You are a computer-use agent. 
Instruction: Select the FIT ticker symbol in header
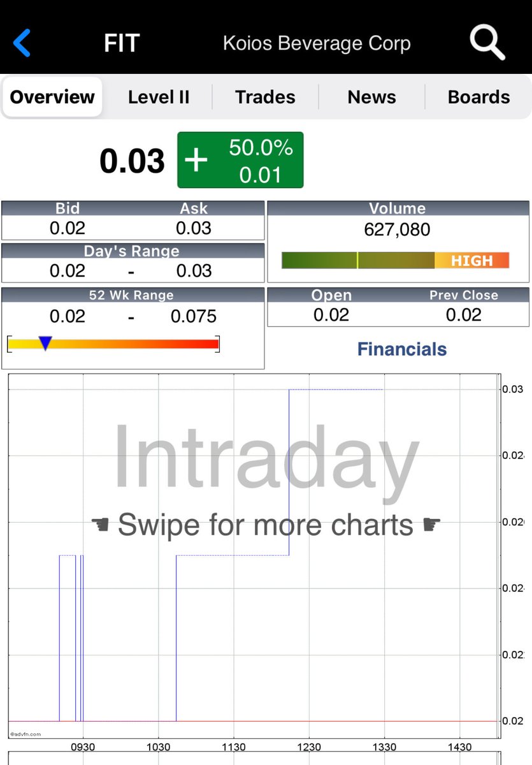[x=122, y=43]
